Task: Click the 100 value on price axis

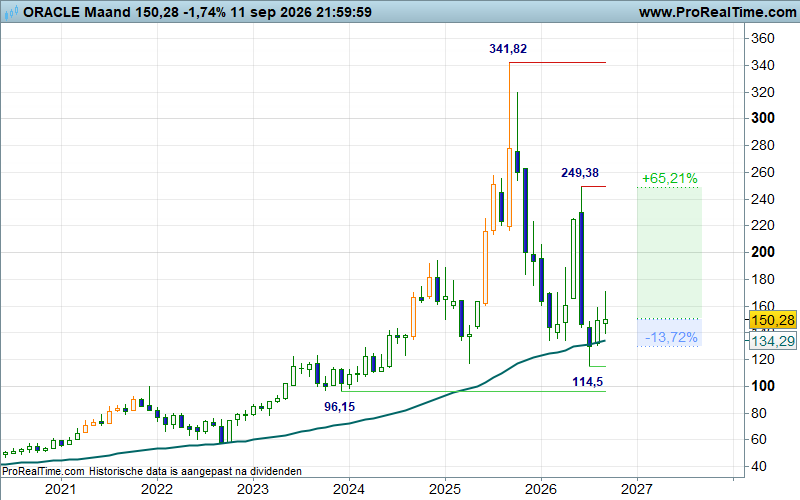Action: [763, 386]
